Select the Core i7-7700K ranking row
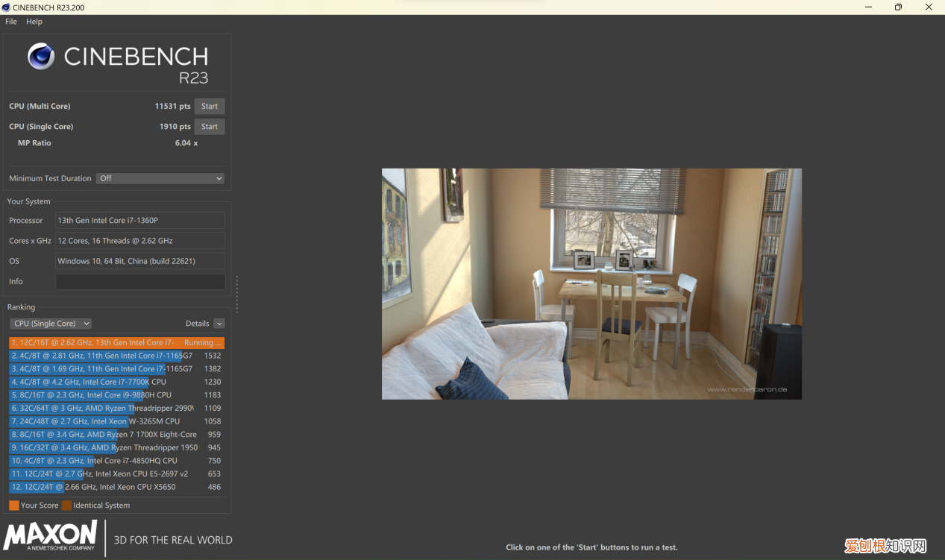 tap(116, 383)
